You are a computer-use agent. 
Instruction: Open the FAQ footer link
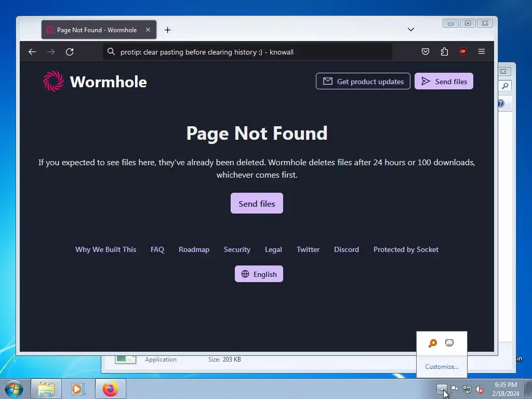[x=157, y=249]
